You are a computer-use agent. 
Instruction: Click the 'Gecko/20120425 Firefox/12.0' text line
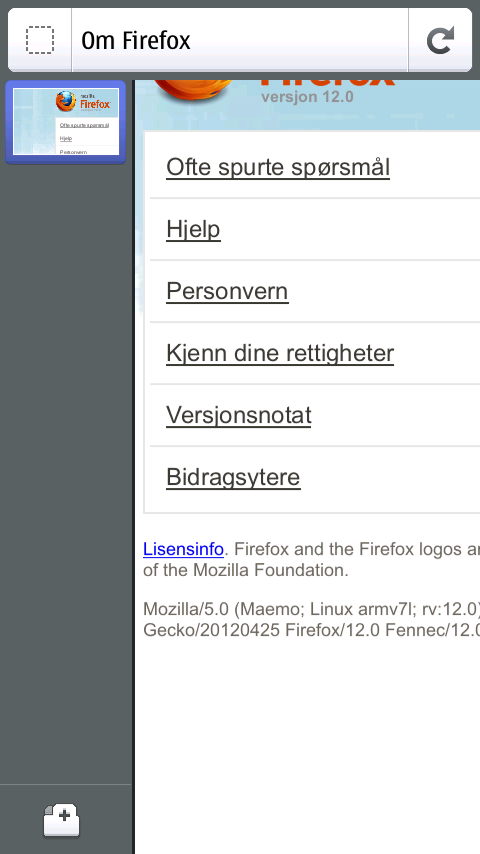(311, 630)
